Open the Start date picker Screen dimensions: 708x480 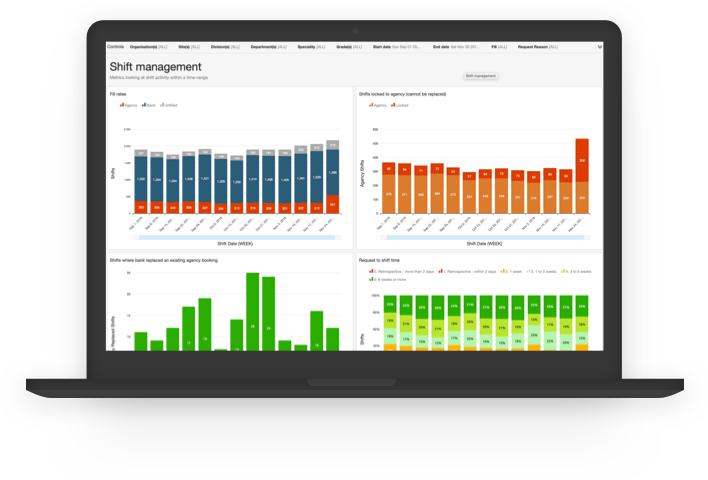(x=396, y=47)
